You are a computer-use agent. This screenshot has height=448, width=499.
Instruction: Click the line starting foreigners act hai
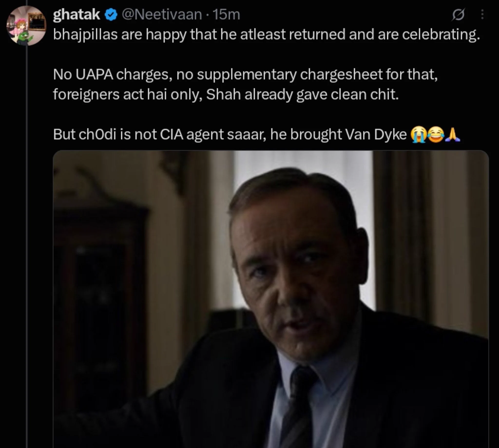pos(226,94)
